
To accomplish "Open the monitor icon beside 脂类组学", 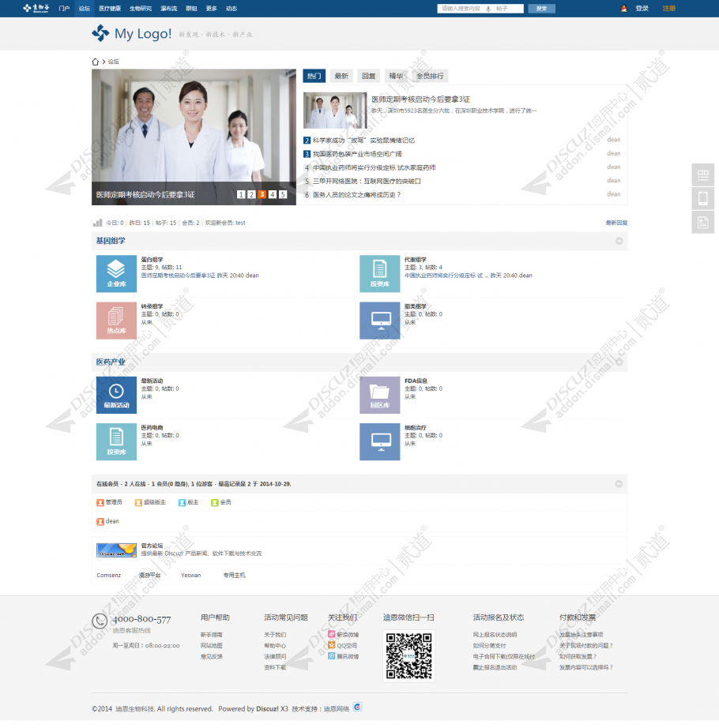I will tap(379, 321).
